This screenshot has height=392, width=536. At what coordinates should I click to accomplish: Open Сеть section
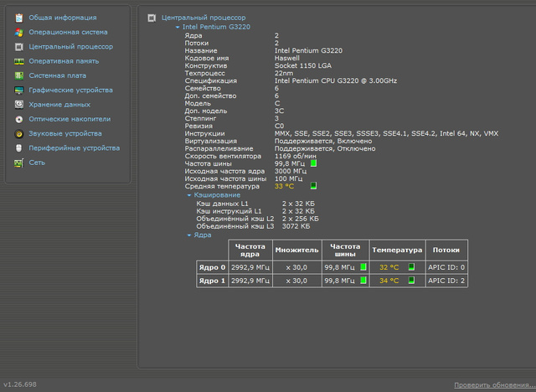[37, 162]
